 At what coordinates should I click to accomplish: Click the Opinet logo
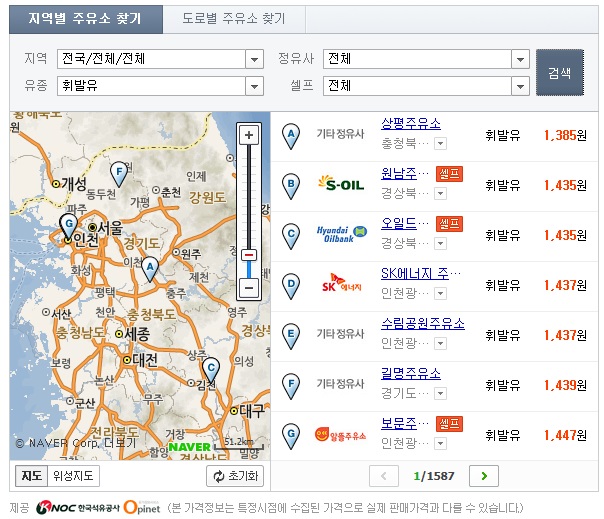point(142,507)
